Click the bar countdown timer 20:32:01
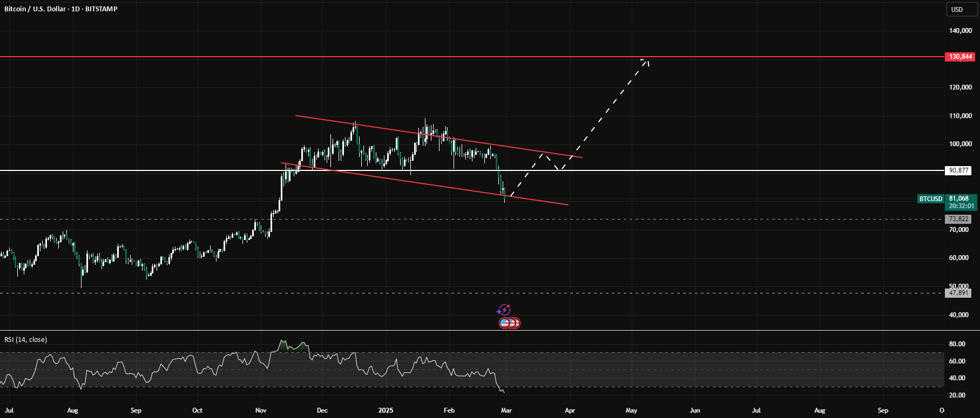This screenshot has height=418, width=980. [961, 206]
